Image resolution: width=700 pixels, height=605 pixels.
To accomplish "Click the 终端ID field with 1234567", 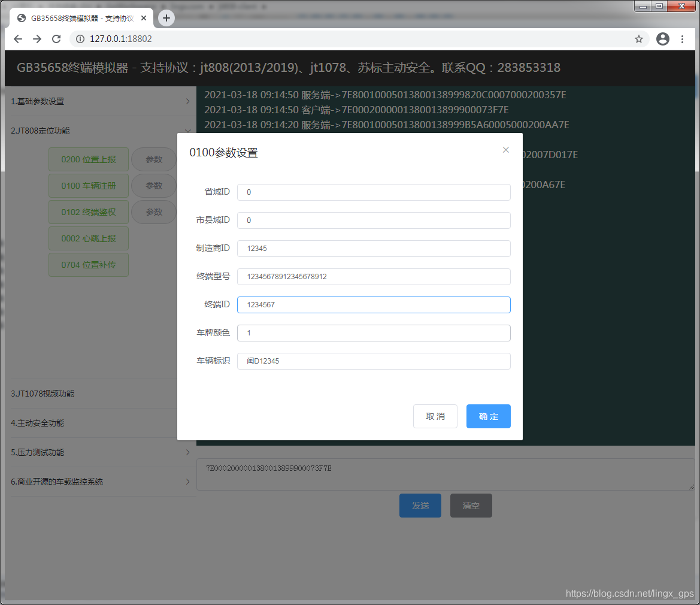I will (x=374, y=304).
